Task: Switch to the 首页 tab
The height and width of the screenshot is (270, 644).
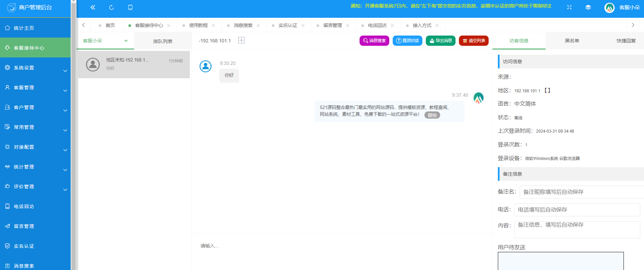Action: pos(110,26)
